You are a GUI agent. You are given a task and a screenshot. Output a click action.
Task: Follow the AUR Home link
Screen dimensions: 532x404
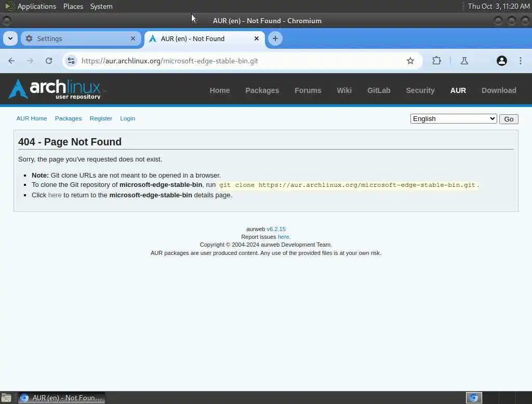[32, 118]
